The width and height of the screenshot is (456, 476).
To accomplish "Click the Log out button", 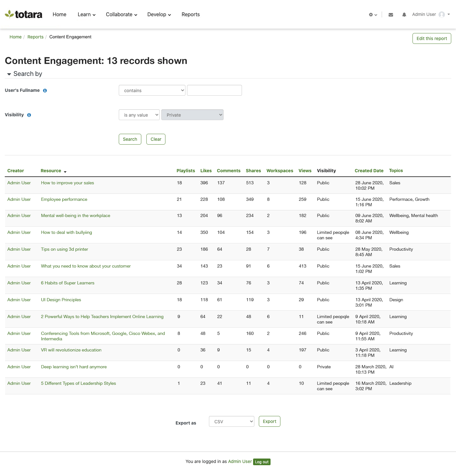I will point(262,462).
